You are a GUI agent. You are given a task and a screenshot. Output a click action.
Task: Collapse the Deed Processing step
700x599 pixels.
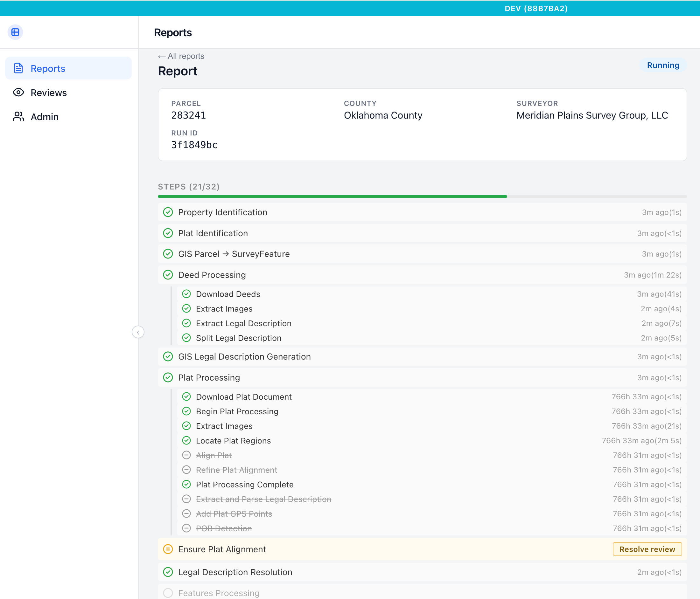tap(422, 275)
